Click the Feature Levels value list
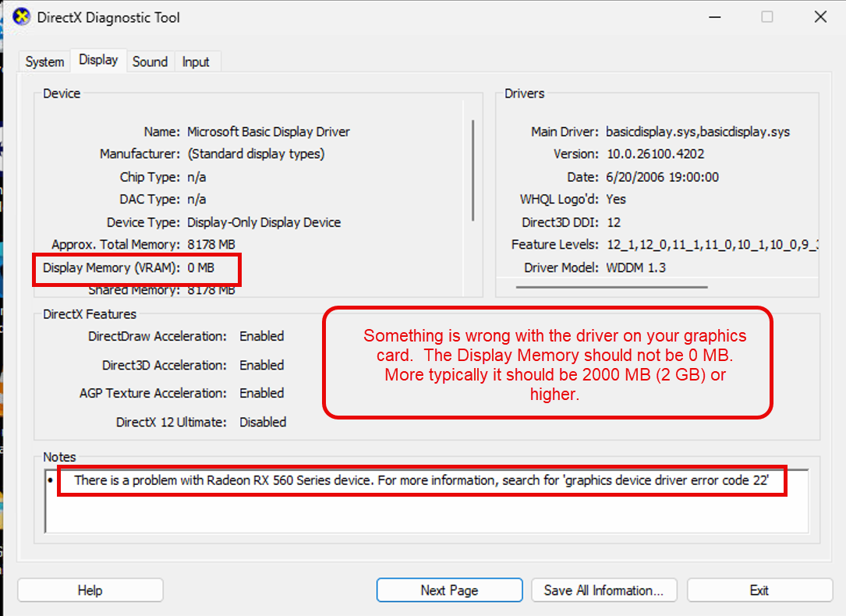Screen dimensions: 846x616 coord(712,245)
